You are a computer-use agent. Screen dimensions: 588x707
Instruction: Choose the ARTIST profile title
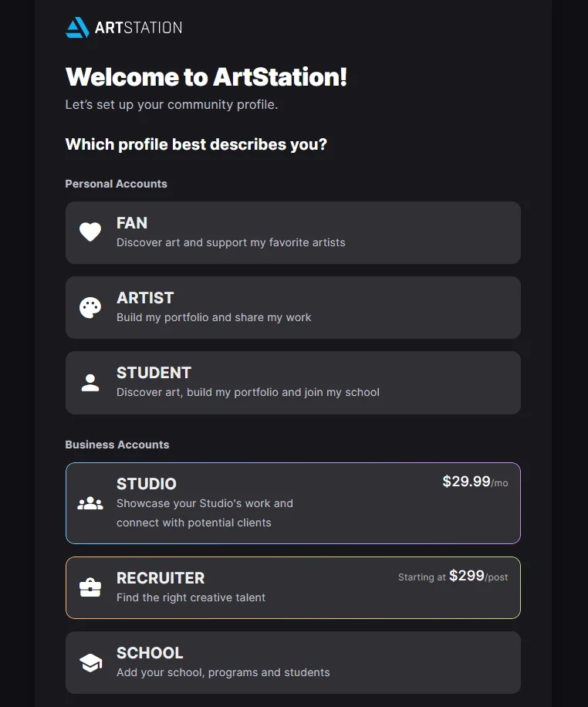[145, 298]
